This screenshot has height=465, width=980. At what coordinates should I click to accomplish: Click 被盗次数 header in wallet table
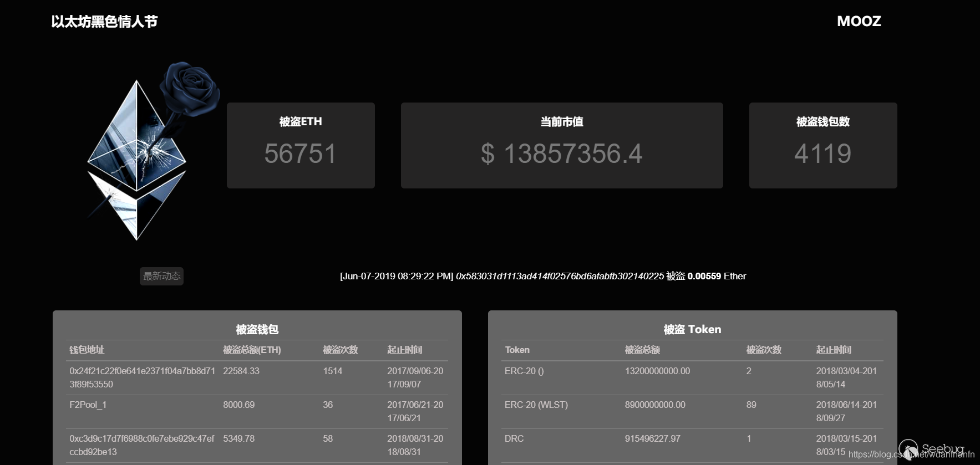point(341,350)
